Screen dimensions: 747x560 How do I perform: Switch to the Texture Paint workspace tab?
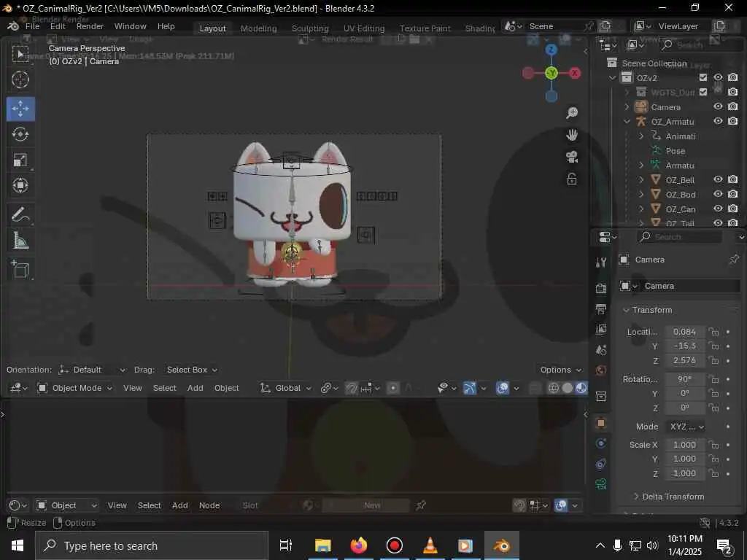(x=425, y=28)
